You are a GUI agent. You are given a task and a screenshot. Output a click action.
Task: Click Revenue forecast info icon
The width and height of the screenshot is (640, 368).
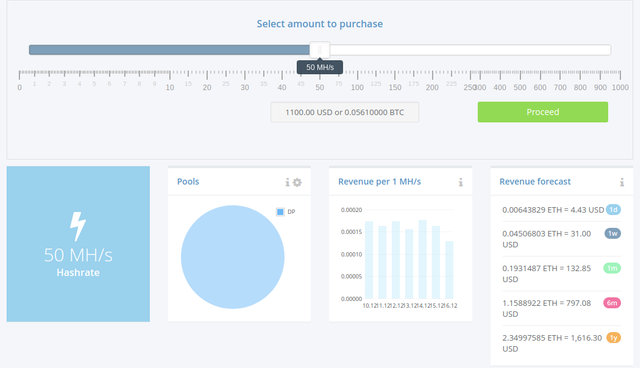click(622, 182)
